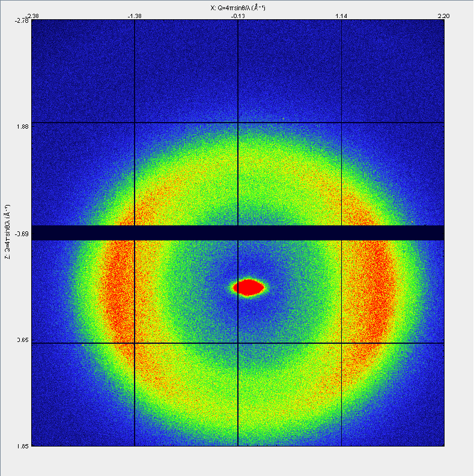
Task: Click grid intersection at X -1.38 and Z 1.88
Action: (135, 123)
